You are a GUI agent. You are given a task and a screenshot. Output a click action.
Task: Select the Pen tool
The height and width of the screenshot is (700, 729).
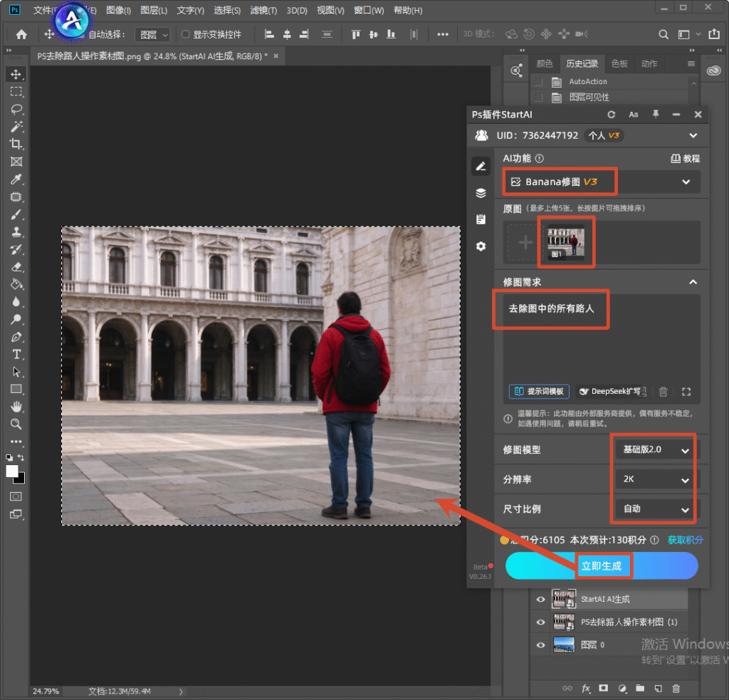coord(16,337)
